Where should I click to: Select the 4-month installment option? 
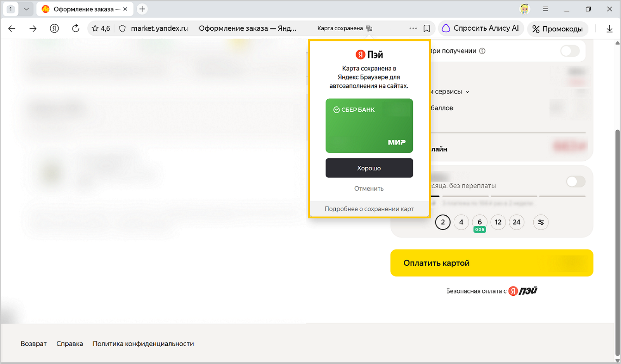point(461,222)
